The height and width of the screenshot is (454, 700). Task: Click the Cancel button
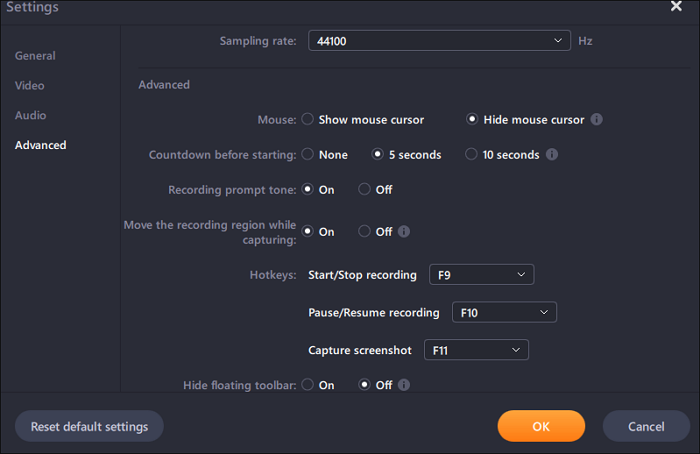click(646, 426)
